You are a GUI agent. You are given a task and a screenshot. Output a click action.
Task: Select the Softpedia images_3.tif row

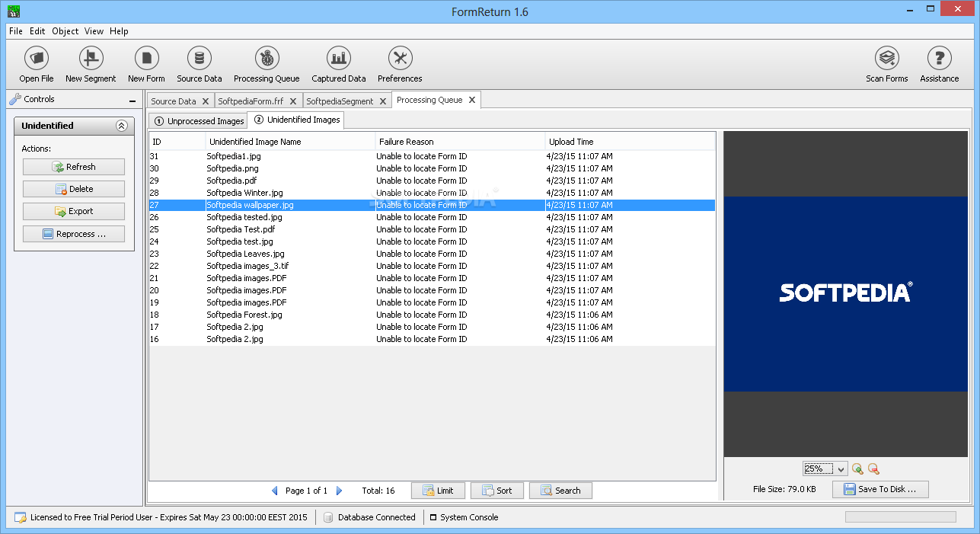(x=432, y=266)
